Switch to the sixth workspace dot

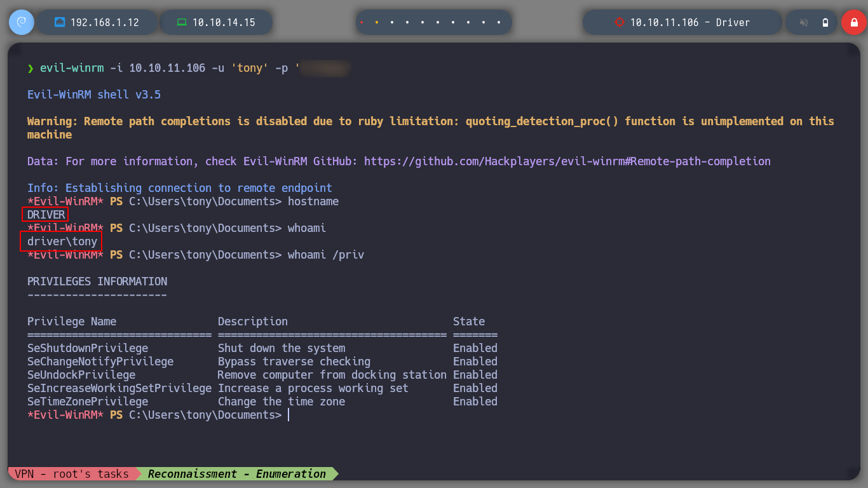pyautogui.click(x=438, y=22)
